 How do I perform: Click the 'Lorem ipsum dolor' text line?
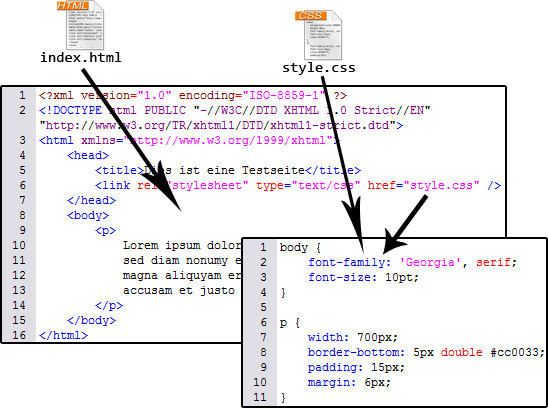click(x=182, y=245)
